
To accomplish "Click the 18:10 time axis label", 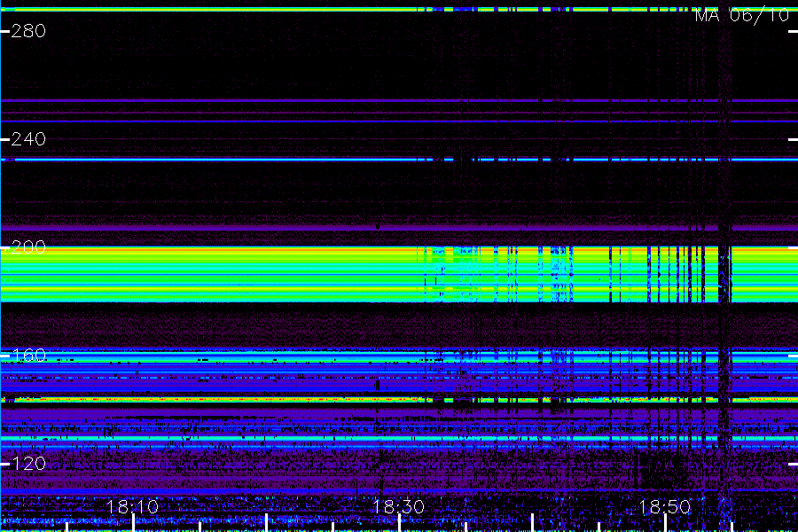I will tap(132, 507).
